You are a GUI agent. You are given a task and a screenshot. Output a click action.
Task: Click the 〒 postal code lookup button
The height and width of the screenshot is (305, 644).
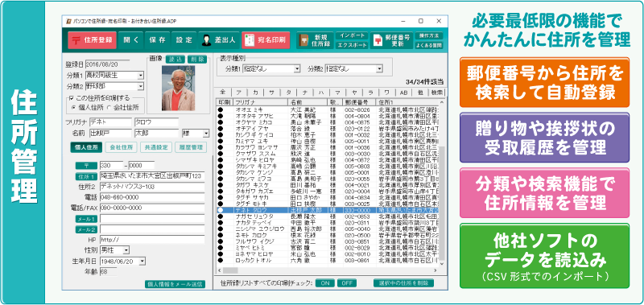[x=86, y=166]
